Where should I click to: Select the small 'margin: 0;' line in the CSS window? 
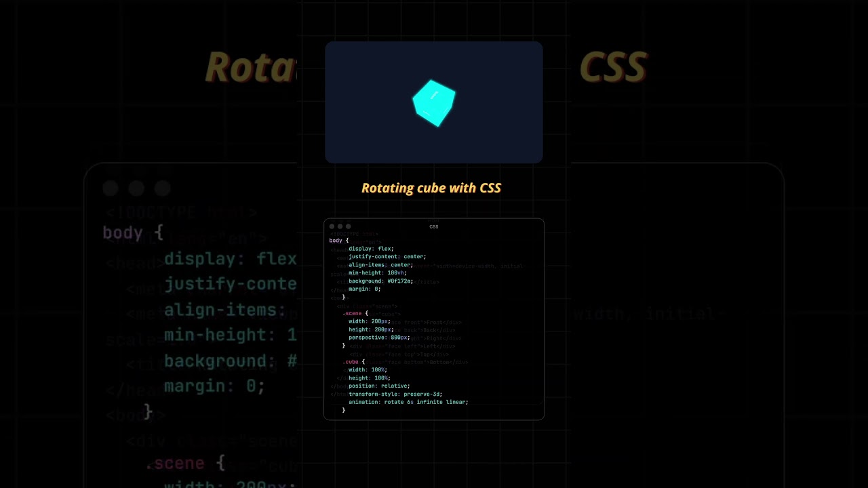click(x=365, y=289)
